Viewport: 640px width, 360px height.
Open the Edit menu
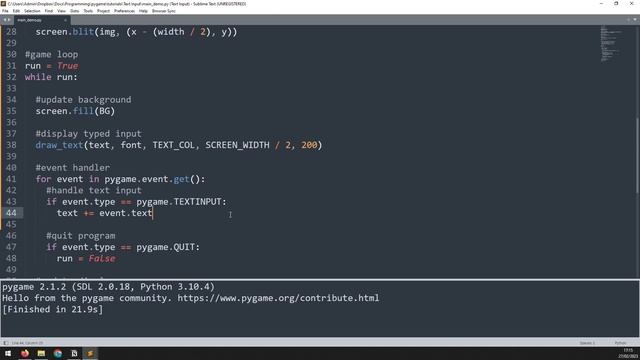pyautogui.click(x=16, y=11)
